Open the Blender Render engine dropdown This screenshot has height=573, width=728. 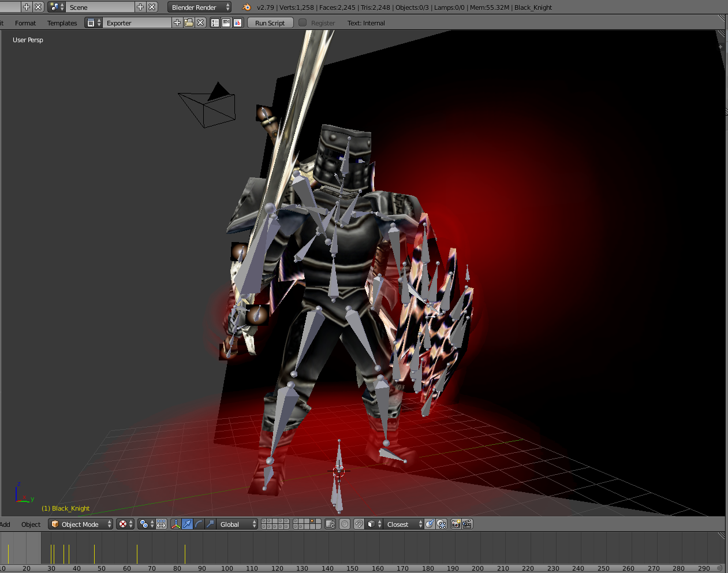coord(200,7)
